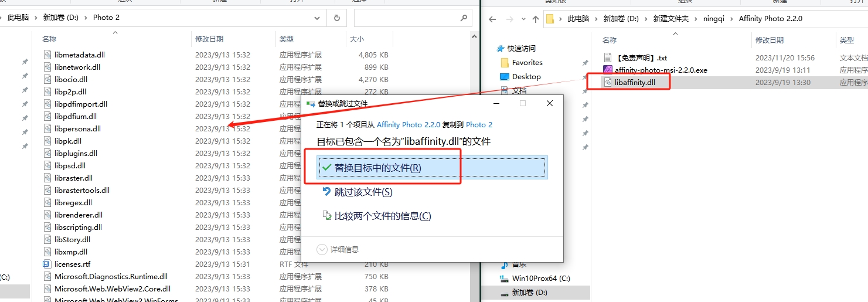The width and height of the screenshot is (868, 302).
Task: Select 【免责声明】.txt file in right window
Action: (641, 57)
